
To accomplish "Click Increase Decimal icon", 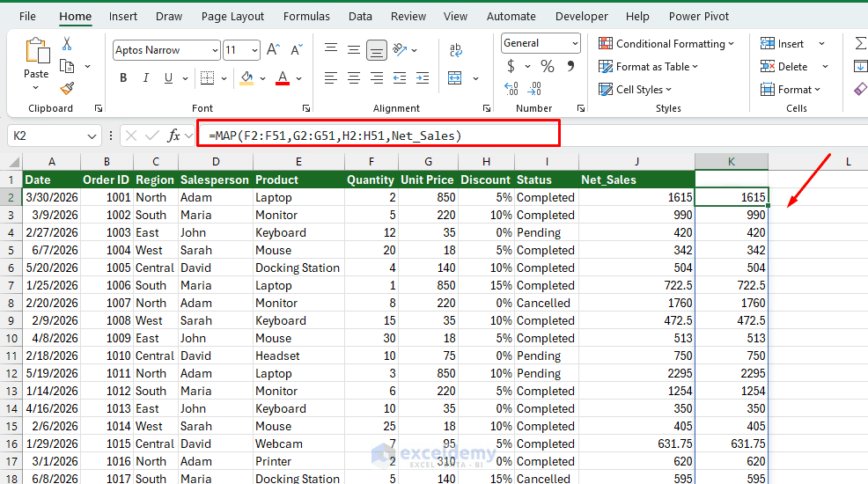I will pos(511,89).
